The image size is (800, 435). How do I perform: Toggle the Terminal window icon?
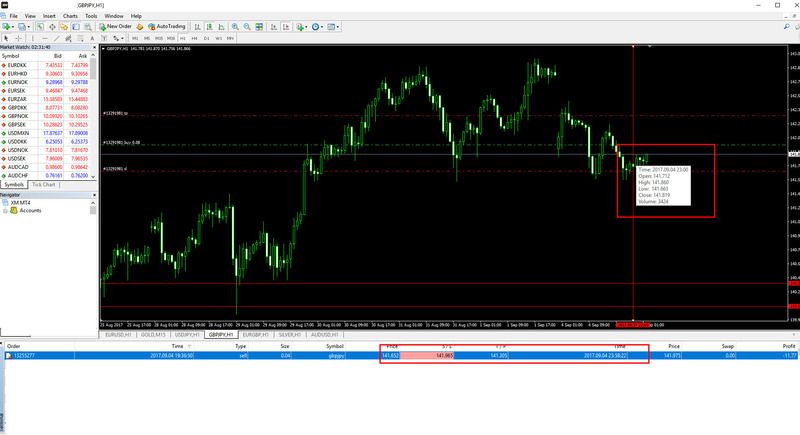(x=76, y=27)
